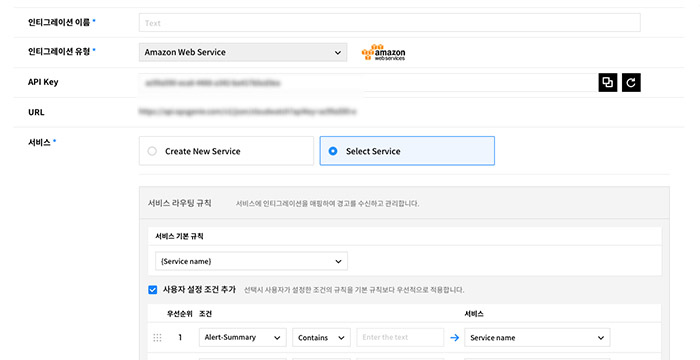Grab the drag handle of rule 1
The width and height of the screenshot is (700, 360).
pyautogui.click(x=157, y=338)
